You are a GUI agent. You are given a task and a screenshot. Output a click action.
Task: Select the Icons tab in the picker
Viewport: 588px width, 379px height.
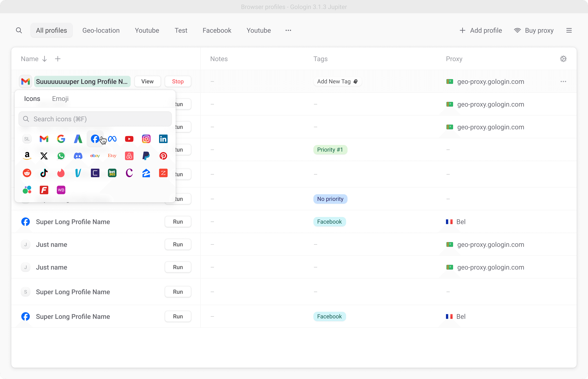32,99
